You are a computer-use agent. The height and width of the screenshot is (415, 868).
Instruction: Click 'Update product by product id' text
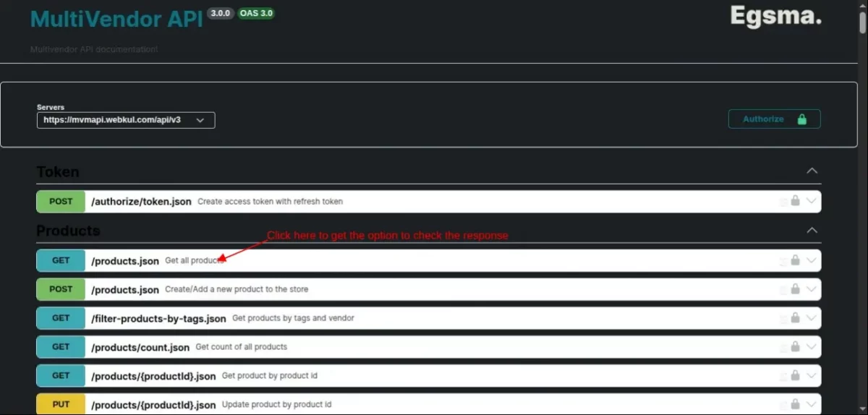pyautogui.click(x=277, y=404)
